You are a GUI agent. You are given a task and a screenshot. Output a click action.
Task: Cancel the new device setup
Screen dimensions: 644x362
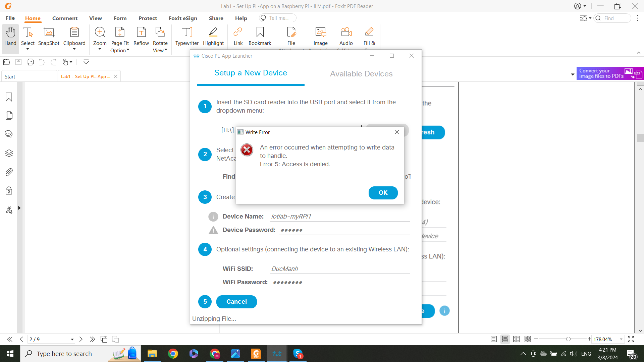point(236,302)
